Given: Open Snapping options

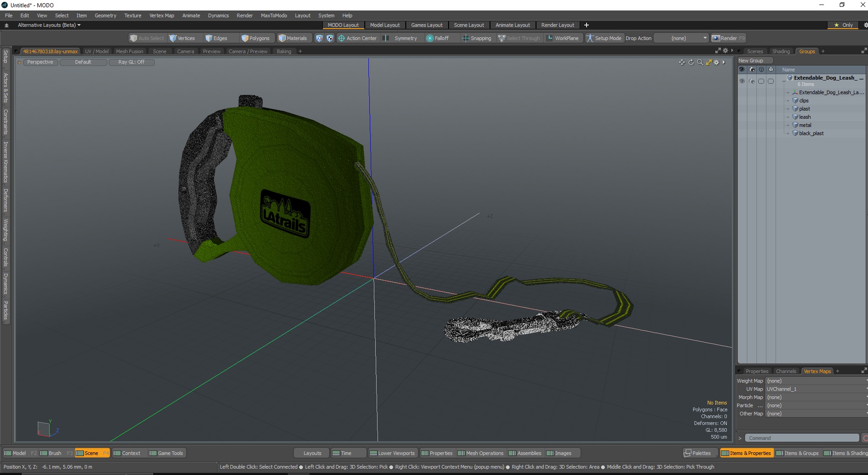Looking at the screenshot, I should (477, 38).
